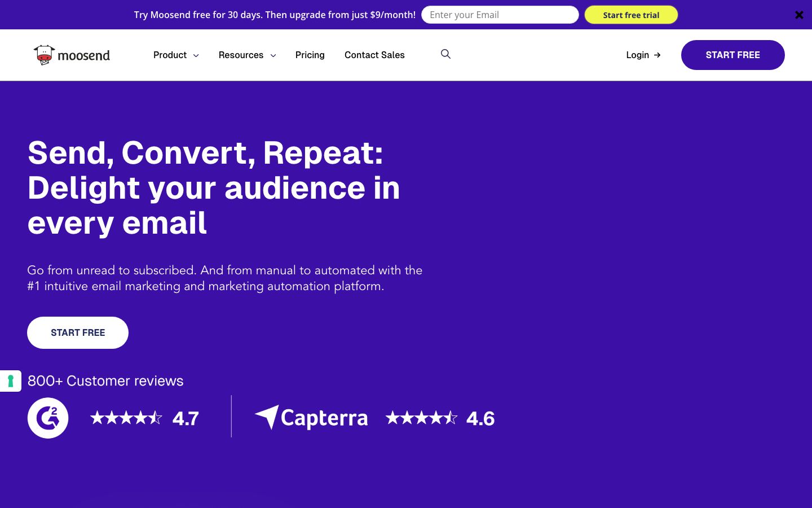Click the 4.6 Capterra rating score
Image resolution: width=812 pixels, height=508 pixels.
coord(480,419)
